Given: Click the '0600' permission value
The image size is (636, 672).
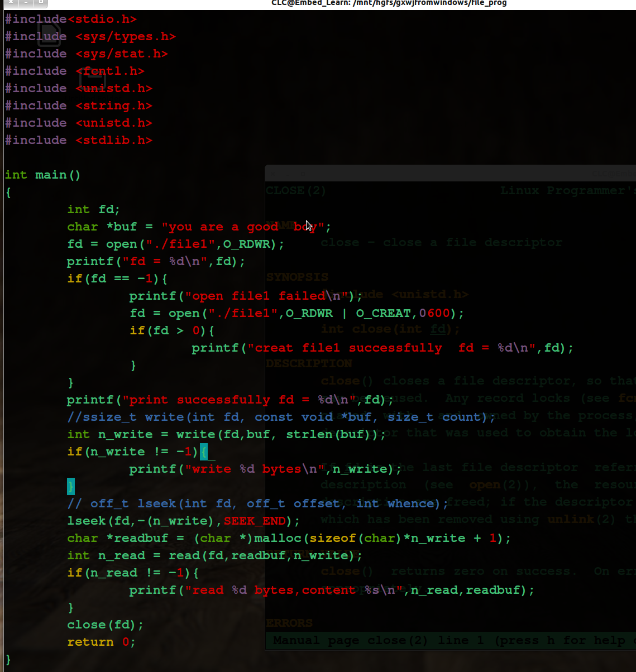Looking at the screenshot, I should click(434, 313).
